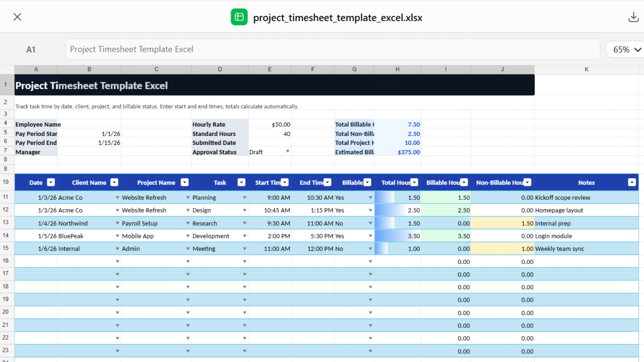Close the file preview with the X icon
The height and width of the screenshot is (362, 644).
click(x=17, y=17)
